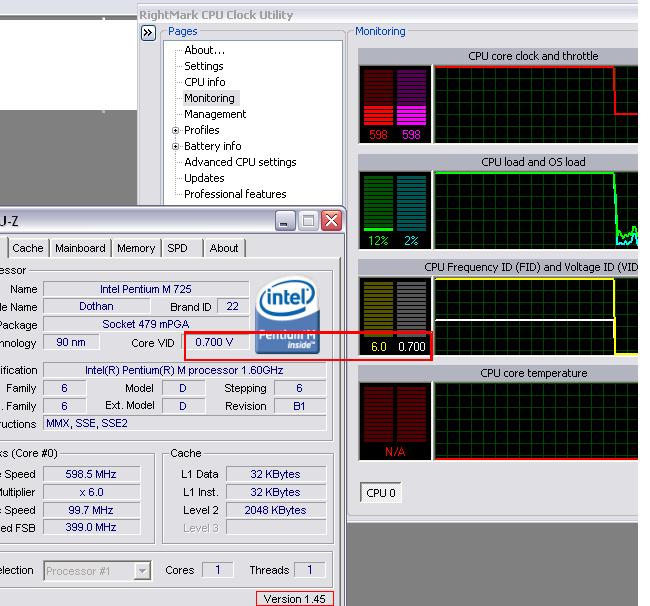
Task: Click the Revision value 'B1'
Action: click(x=300, y=406)
